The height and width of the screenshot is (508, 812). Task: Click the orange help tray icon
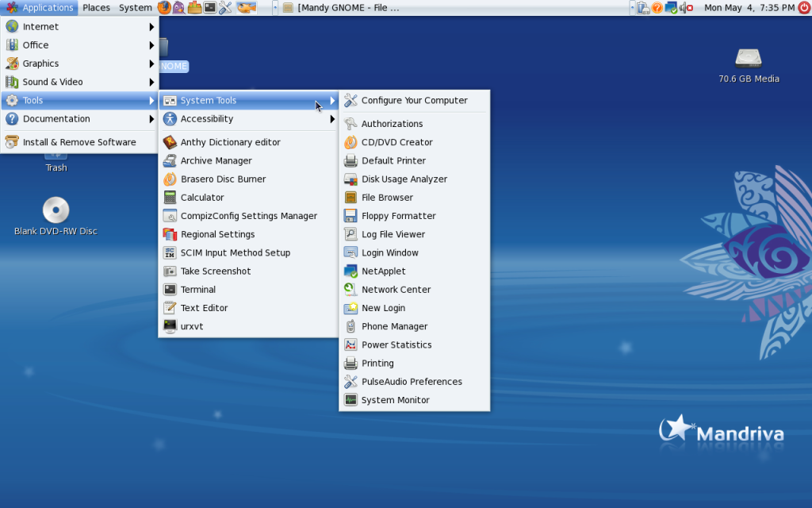click(657, 8)
